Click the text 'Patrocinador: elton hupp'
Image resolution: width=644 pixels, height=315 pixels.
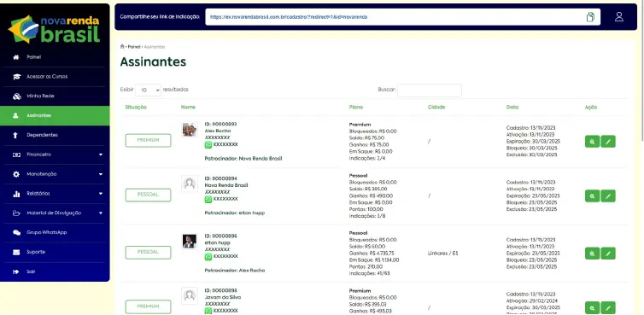[x=235, y=213]
